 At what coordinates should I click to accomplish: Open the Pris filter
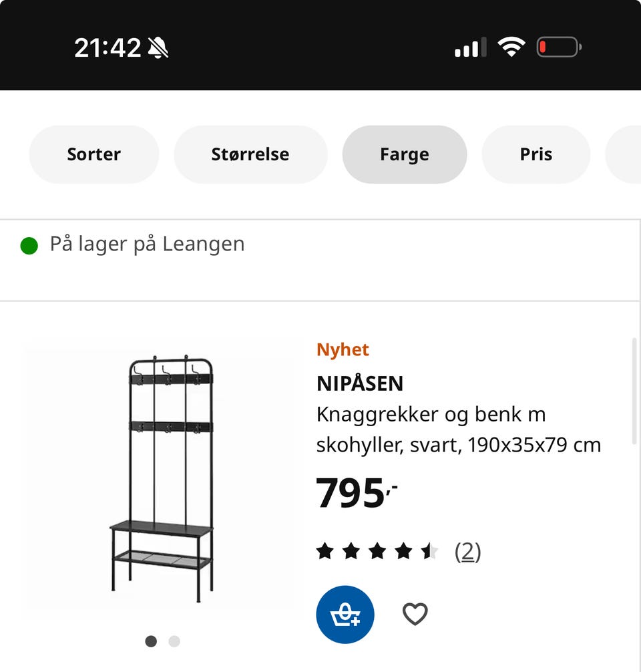[536, 154]
